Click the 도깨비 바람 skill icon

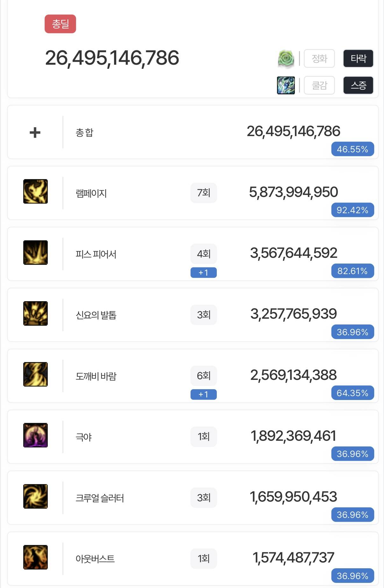pos(35,374)
